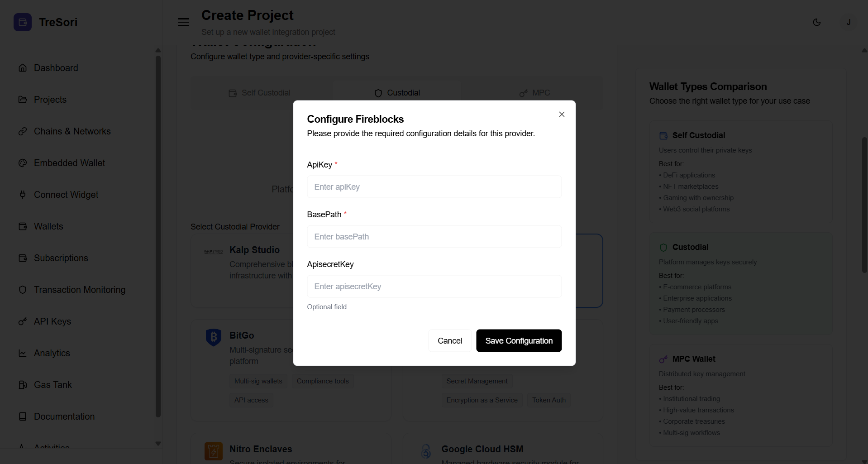Viewport: 868px width, 464px height.
Task: Toggle the hamburger sidebar menu
Action: click(x=183, y=22)
